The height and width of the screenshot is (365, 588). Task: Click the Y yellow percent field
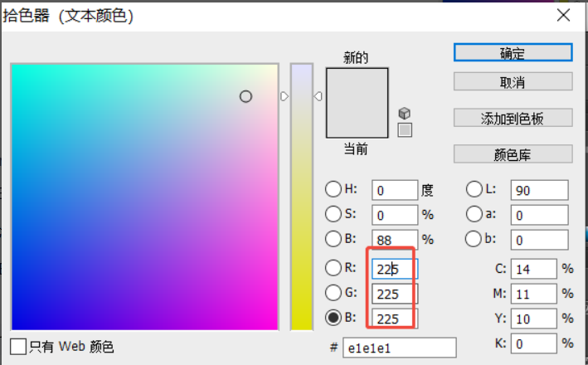point(533,318)
